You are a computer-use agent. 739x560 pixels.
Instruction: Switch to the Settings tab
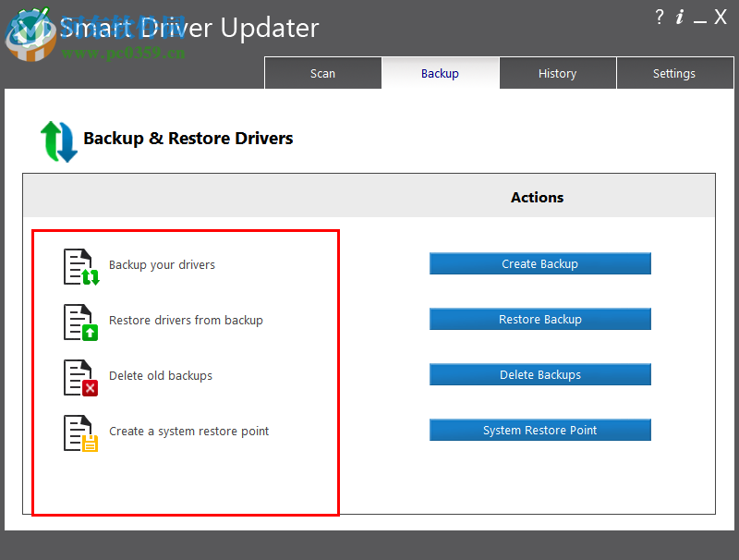pos(674,73)
